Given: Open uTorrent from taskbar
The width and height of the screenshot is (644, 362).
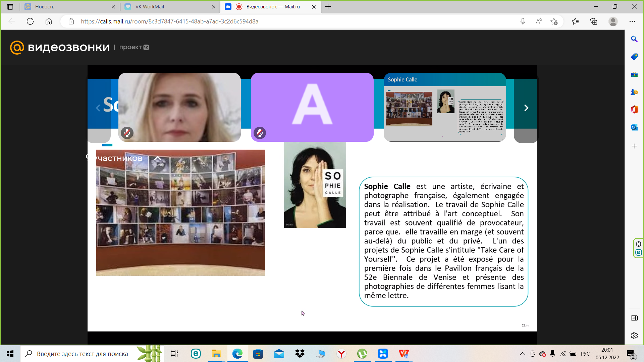Looking at the screenshot, I should coord(362,354).
